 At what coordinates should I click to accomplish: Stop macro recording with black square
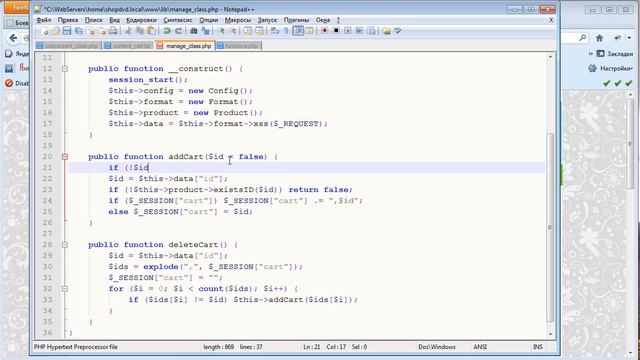pyautogui.click(x=336, y=31)
